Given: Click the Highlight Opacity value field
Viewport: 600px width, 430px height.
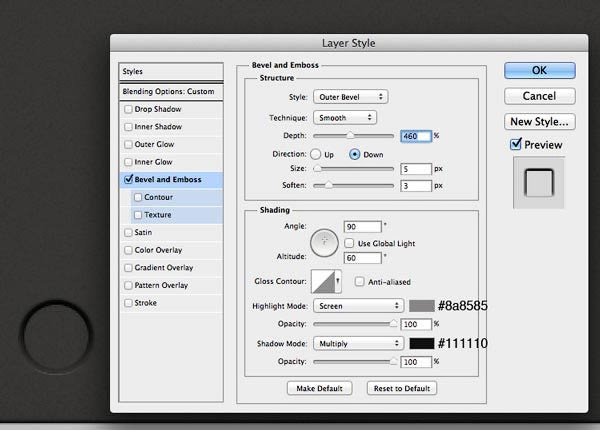Looking at the screenshot, I should pos(416,324).
